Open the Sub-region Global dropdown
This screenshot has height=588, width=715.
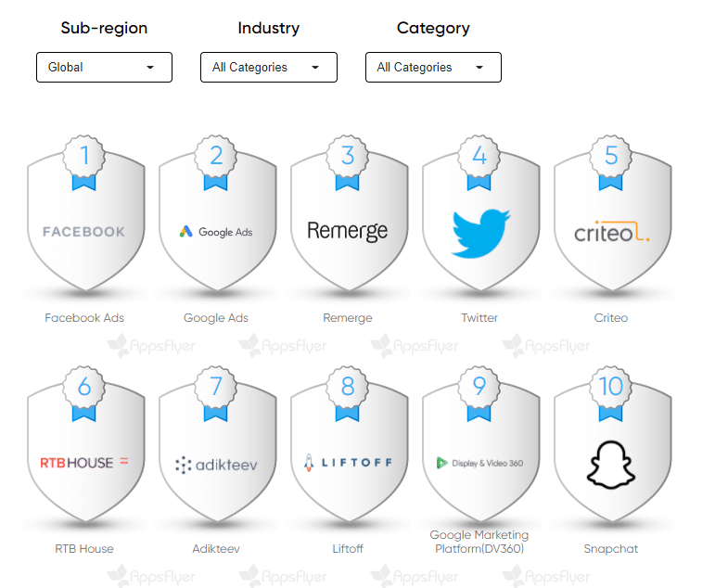click(104, 67)
